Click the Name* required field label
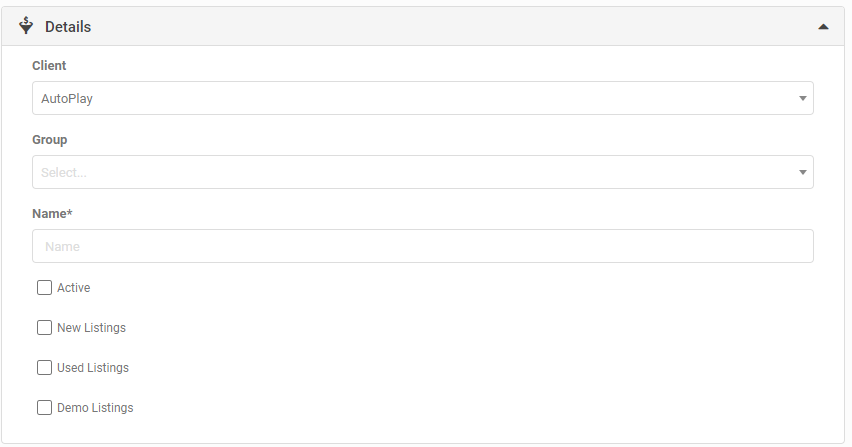Image resolution: width=852 pixels, height=447 pixels. tap(53, 213)
